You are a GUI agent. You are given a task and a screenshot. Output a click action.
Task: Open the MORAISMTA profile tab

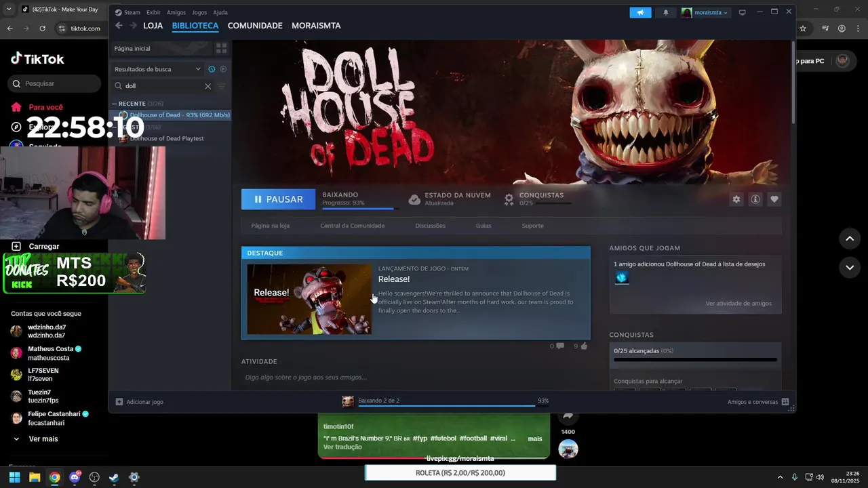(316, 26)
